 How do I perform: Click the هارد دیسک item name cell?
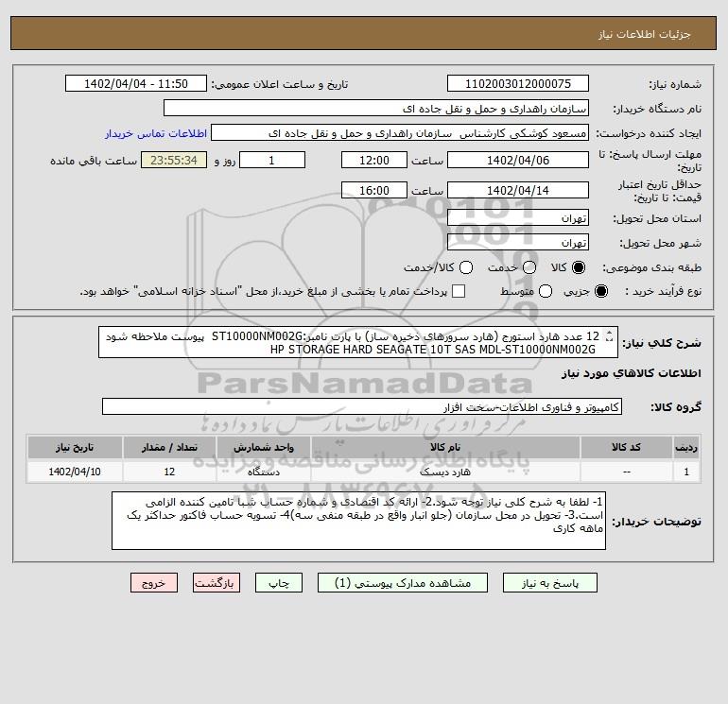click(x=445, y=472)
